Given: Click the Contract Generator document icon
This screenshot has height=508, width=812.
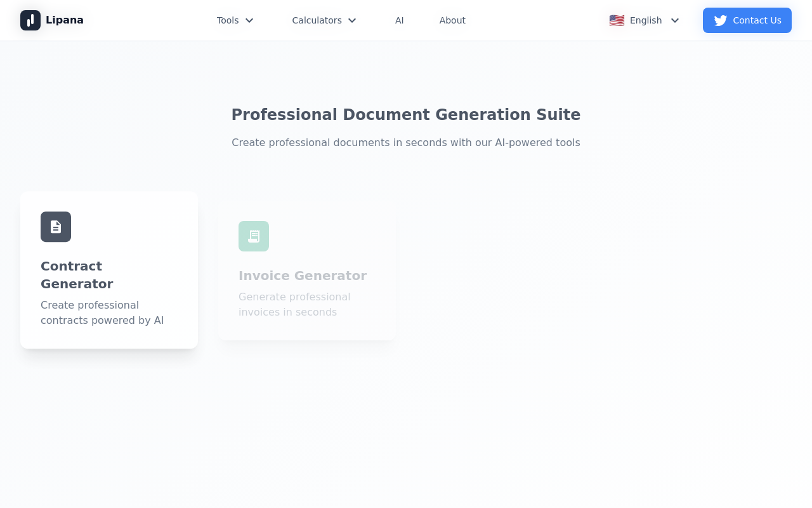Looking at the screenshot, I should [56, 227].
